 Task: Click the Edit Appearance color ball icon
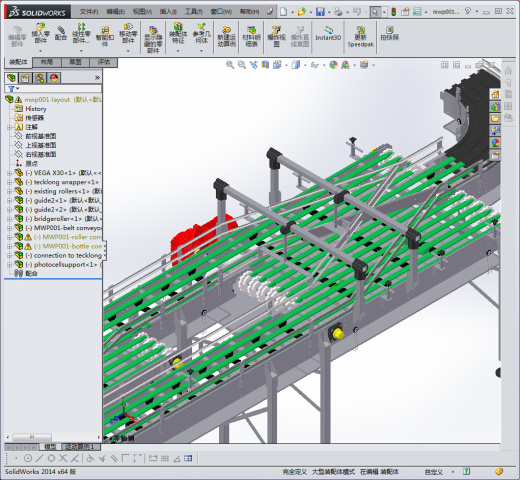[333, 65]
